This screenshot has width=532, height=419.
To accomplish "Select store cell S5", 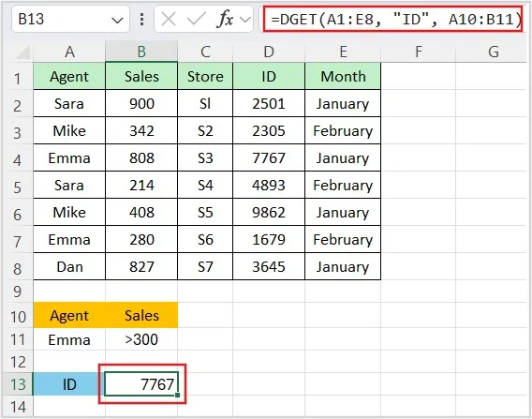I will point(205,212).
